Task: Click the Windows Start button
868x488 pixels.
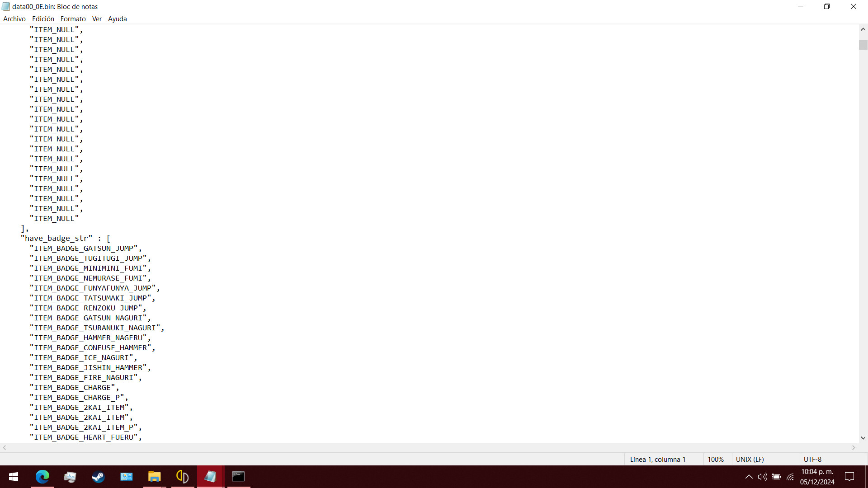Action: tap(14, 477)
